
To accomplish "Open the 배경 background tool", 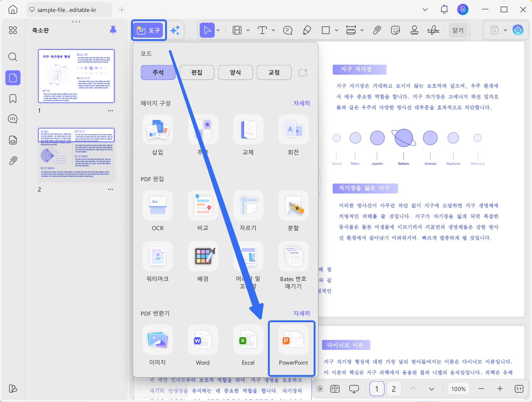I will (203, 262).
